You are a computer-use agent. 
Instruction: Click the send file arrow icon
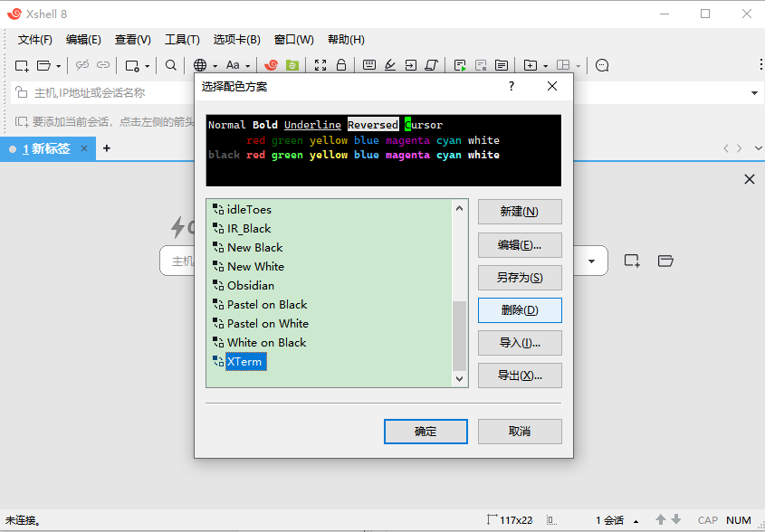(x=411, y=65)
